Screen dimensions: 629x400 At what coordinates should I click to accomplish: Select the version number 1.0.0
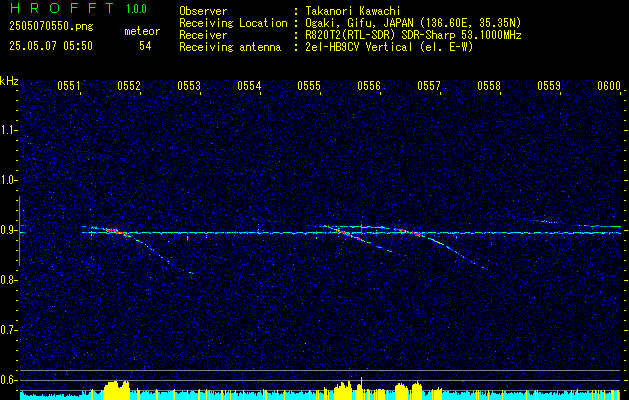[x=136, y=9]
